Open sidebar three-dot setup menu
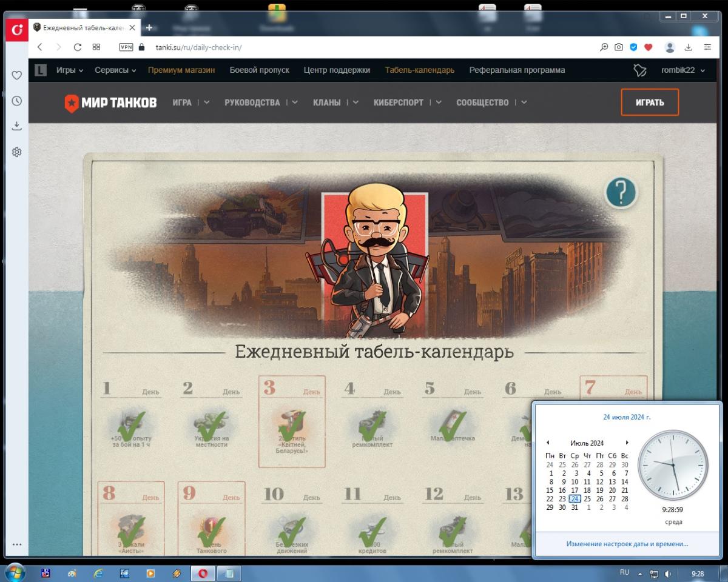Screen dimensions: 728x582 pyautogui.click(x=17, y=545)
